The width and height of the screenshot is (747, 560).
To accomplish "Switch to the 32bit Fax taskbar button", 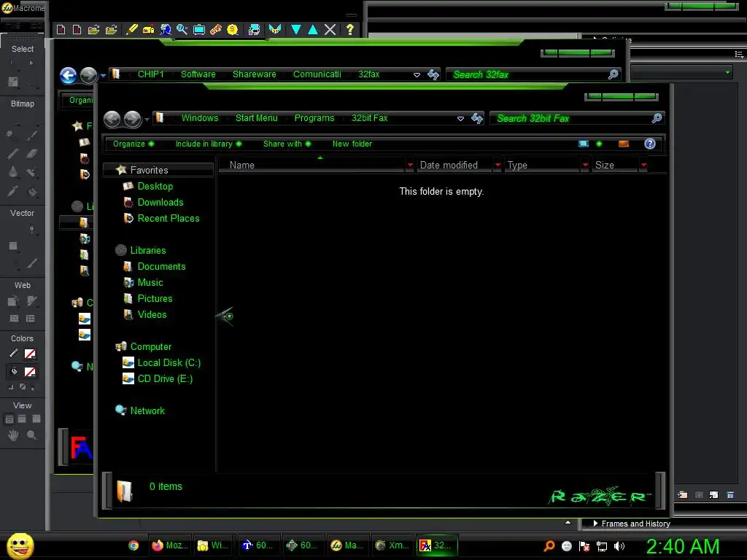I will [x=438, y=545].
